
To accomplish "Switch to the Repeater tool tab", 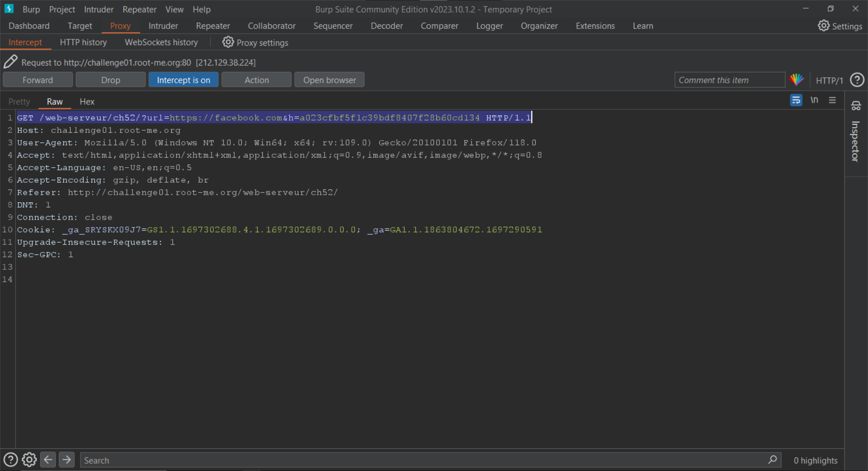I will (x=213, y=26).
